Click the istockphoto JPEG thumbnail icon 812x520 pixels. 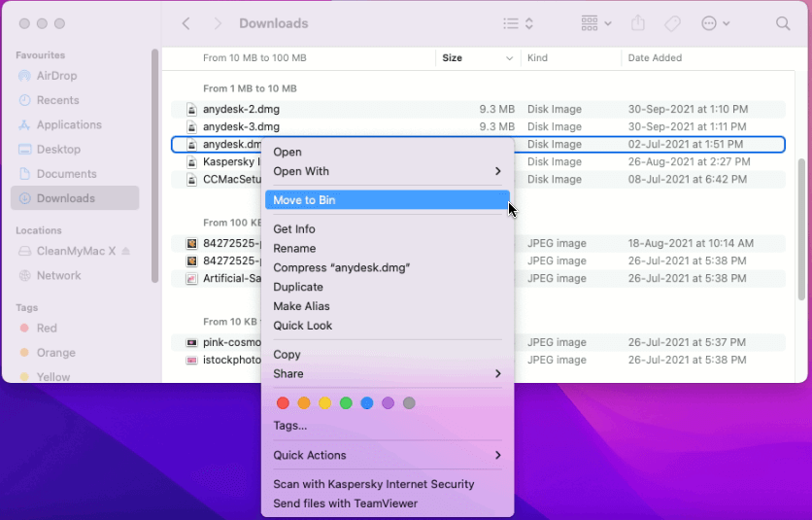tap(191, 360)
